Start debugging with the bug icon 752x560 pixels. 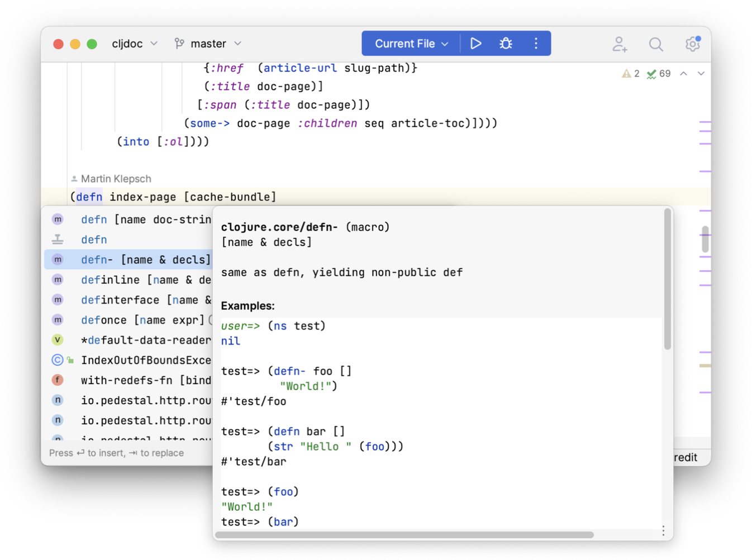506,44
